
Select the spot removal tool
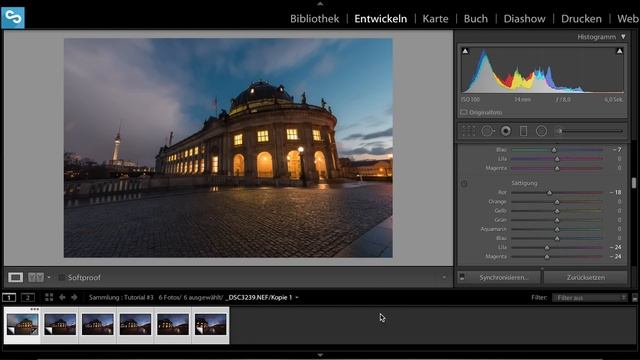[x=487, y=131]
